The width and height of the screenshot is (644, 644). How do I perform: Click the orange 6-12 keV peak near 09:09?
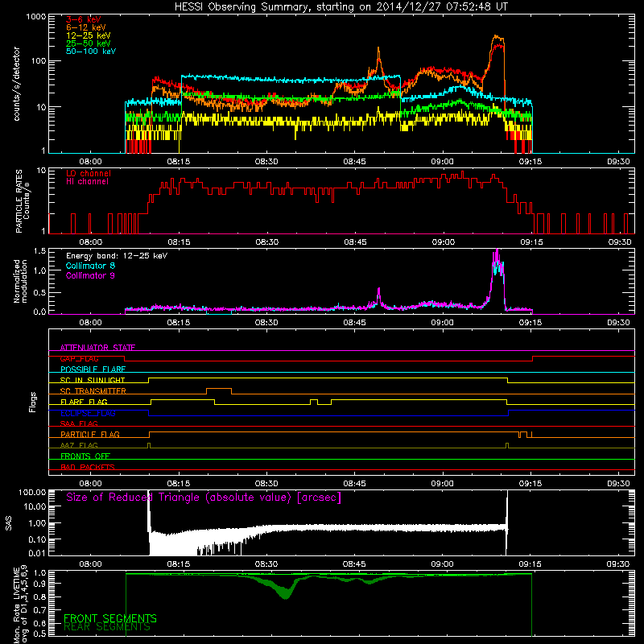click(x=497, y=37)
